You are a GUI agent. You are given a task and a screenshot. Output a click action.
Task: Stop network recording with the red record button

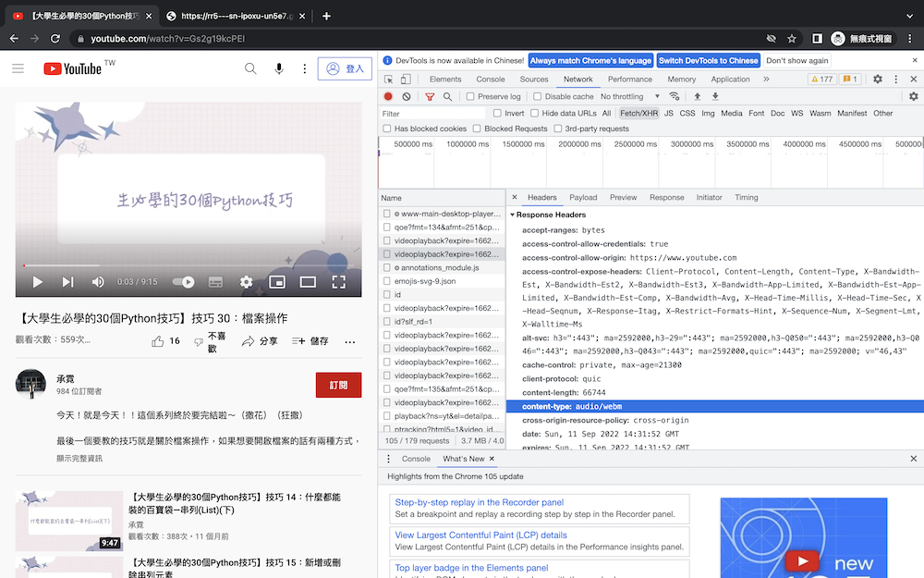tap(388, 96)
